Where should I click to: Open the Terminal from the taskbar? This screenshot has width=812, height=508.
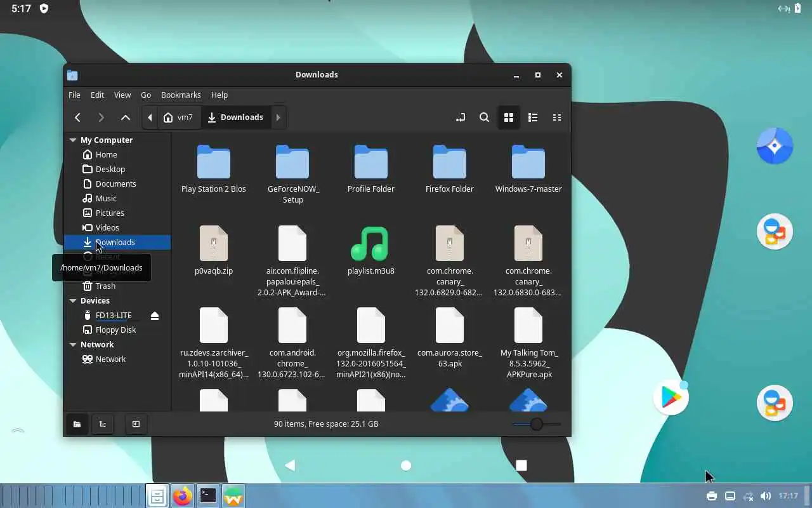(208, 496)
